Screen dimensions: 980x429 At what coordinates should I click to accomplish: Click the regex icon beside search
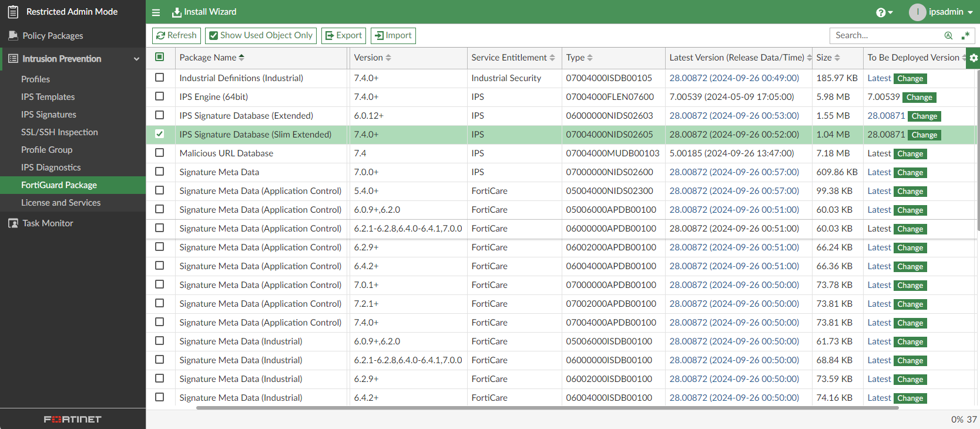[x=965, y=36]
